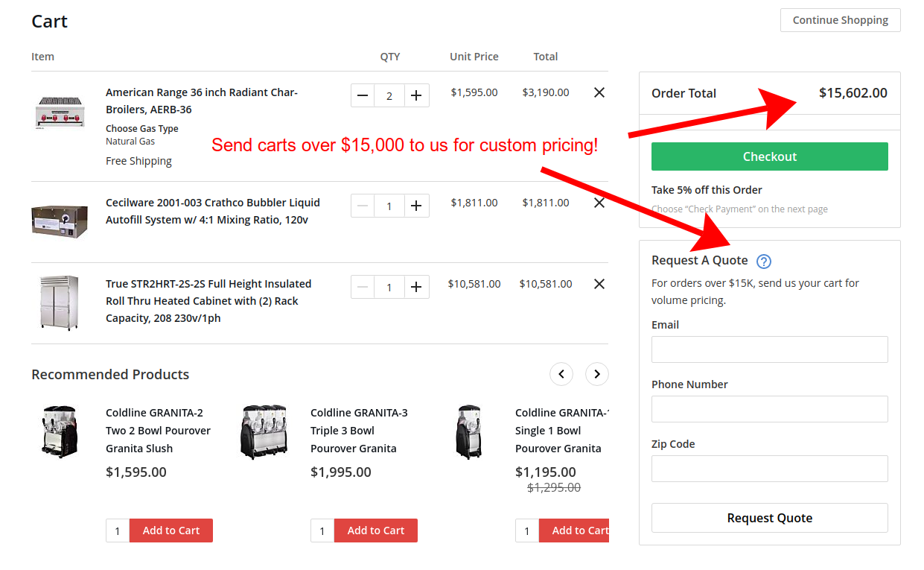The height and width of the screenshot is (570, 924).
Task: Add Coldline Single 1 Bowl Granita to cart
Action: point(574,531)
